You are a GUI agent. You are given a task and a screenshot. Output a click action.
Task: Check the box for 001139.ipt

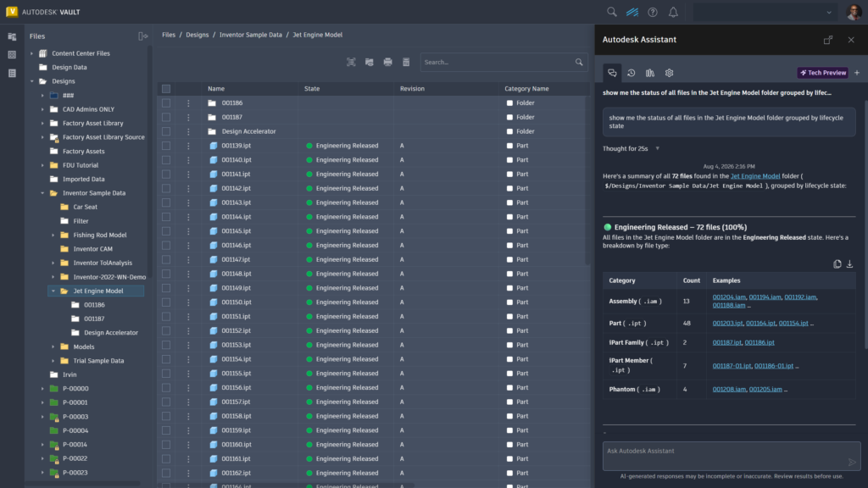click(166, 146)
